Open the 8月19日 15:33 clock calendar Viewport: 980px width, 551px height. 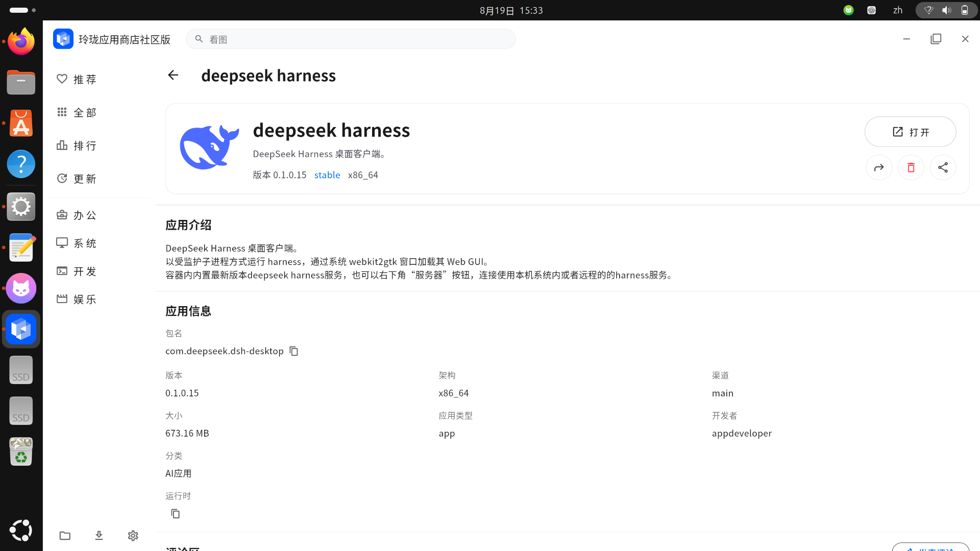(511, 10)
